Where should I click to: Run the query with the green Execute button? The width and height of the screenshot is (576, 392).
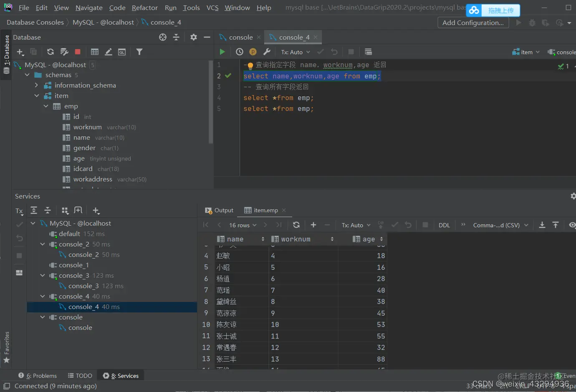coord(222,52)
